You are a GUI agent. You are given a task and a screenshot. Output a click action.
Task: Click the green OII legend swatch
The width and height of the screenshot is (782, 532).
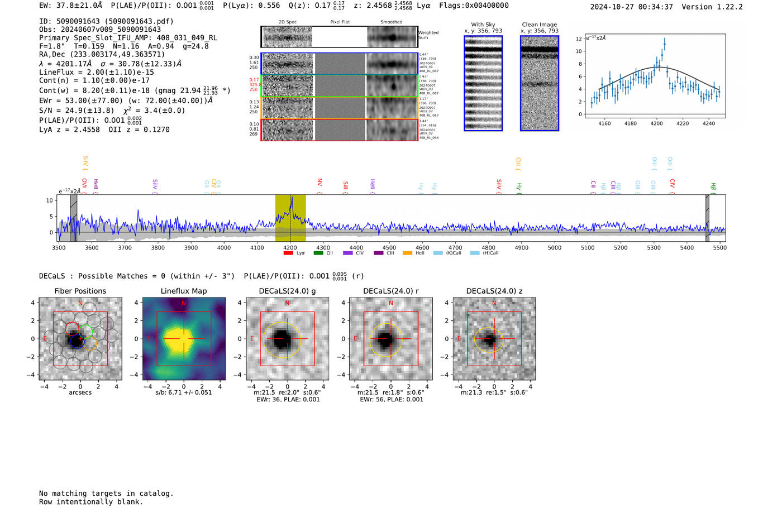318,253
